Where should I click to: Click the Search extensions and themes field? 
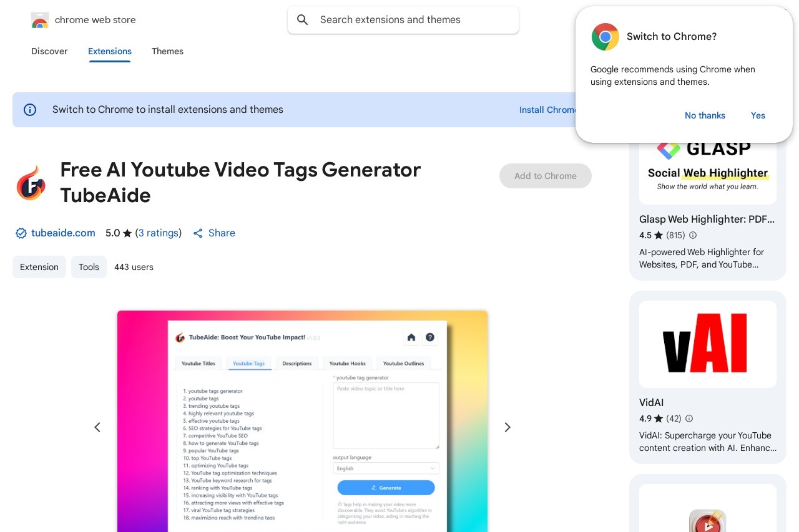(403, 20)
